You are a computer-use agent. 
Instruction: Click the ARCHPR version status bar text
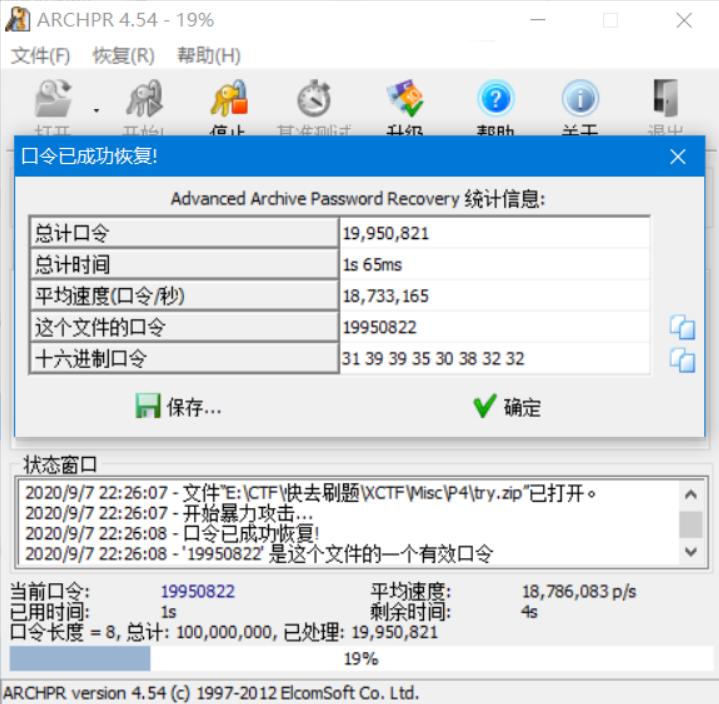click(x=211, y=693)
